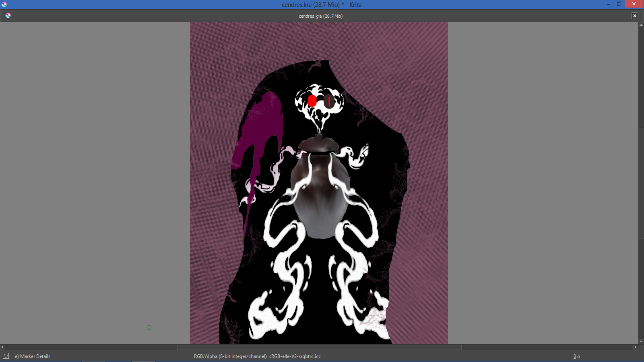Viewport: 644px width, 362px height.
Task: Click the scroll-up arrow of vertical scrollbar
Action: [x=641, y=25]
